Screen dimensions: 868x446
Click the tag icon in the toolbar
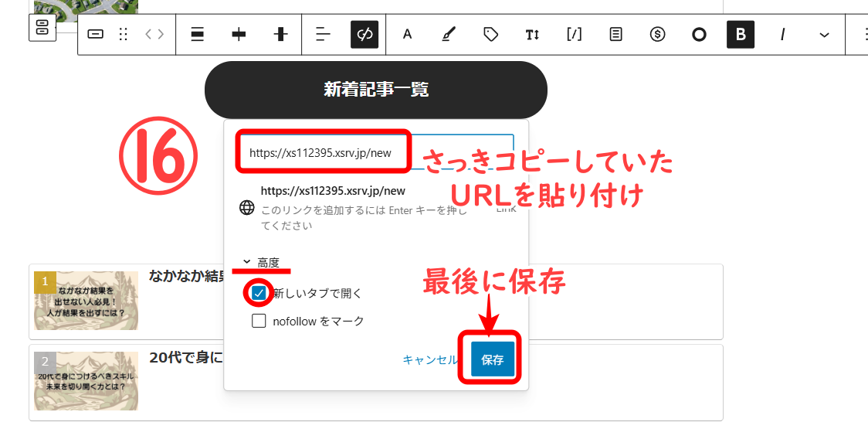490,35
